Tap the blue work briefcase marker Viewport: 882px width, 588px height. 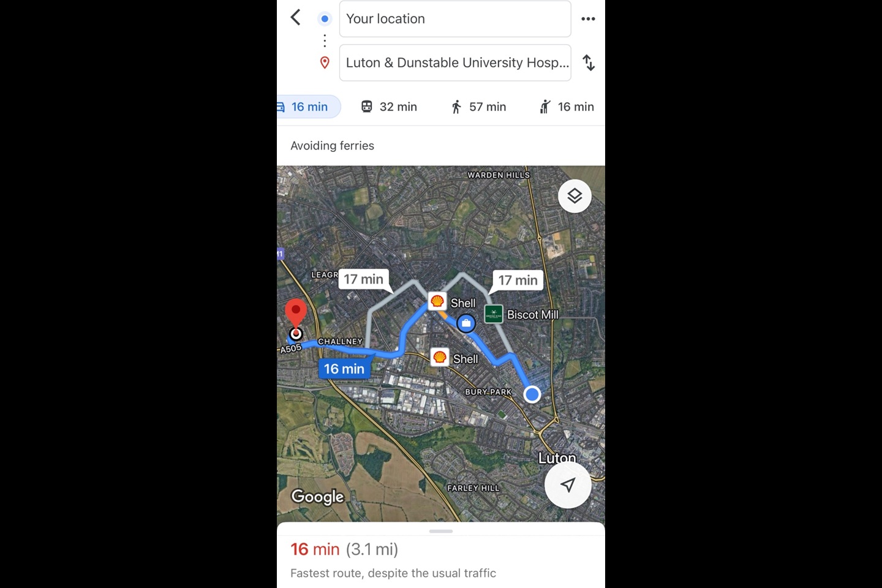[x=466, y=323]
